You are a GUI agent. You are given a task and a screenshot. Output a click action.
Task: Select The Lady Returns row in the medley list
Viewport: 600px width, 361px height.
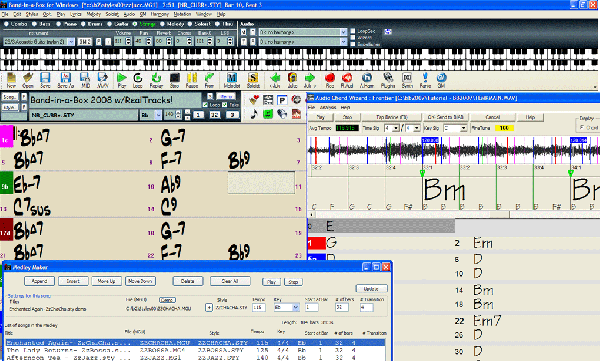[x=195, y=350]
